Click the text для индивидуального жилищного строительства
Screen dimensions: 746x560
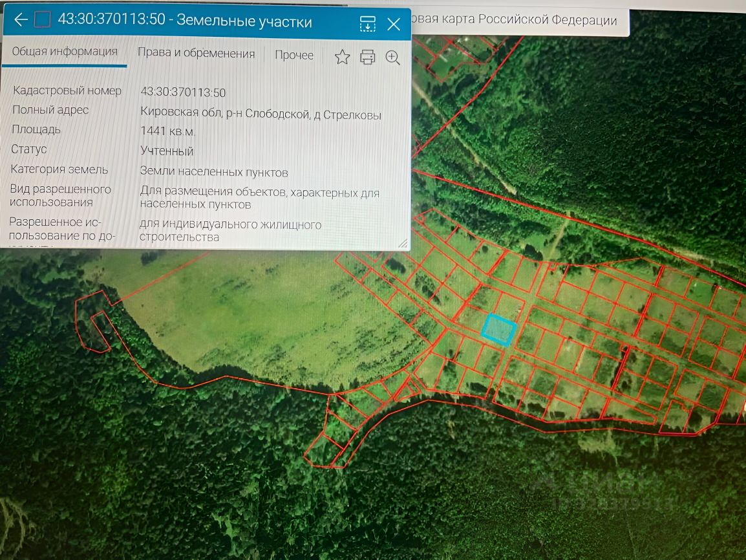[230, 230]
